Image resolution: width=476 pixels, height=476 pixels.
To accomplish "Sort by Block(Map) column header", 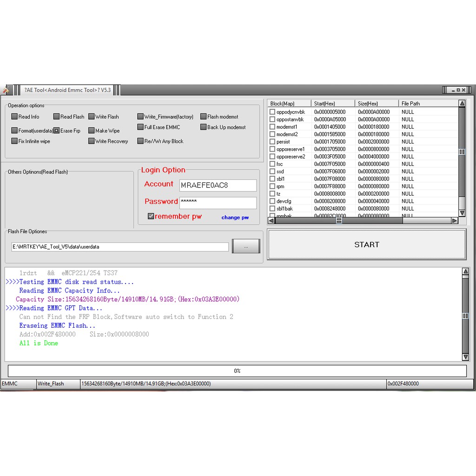I will [x=288, y=104].
